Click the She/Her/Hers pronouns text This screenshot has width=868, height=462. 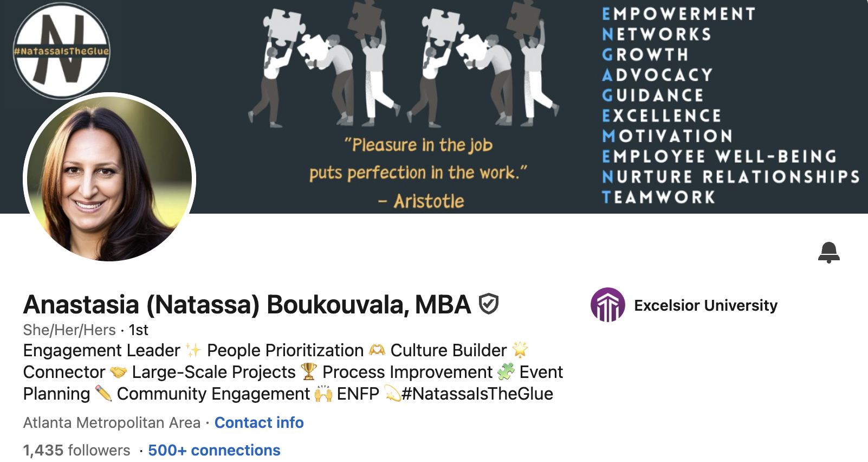(69, 330)
